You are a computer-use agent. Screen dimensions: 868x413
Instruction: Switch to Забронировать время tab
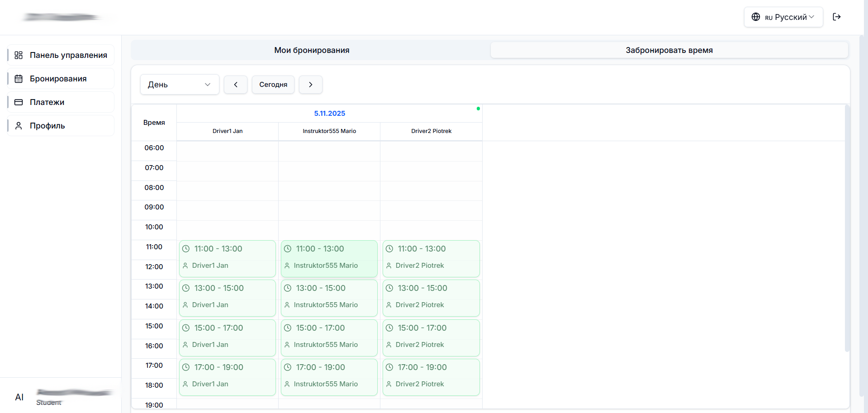[669, 50]
